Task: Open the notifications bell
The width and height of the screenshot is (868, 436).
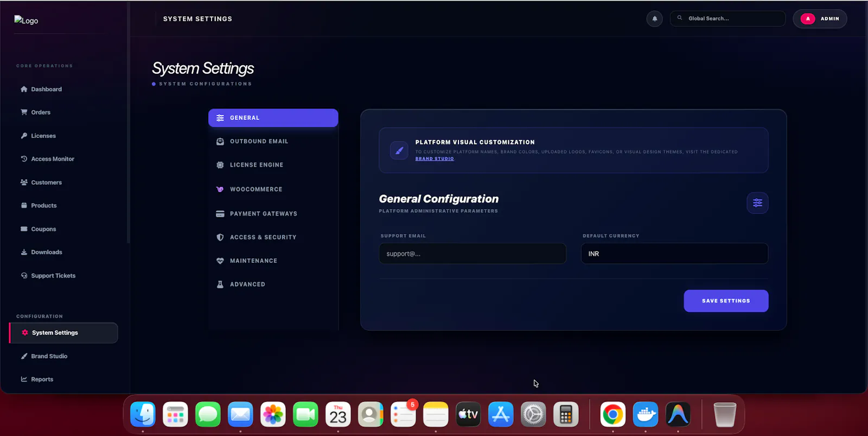Action: coord(654,19)
